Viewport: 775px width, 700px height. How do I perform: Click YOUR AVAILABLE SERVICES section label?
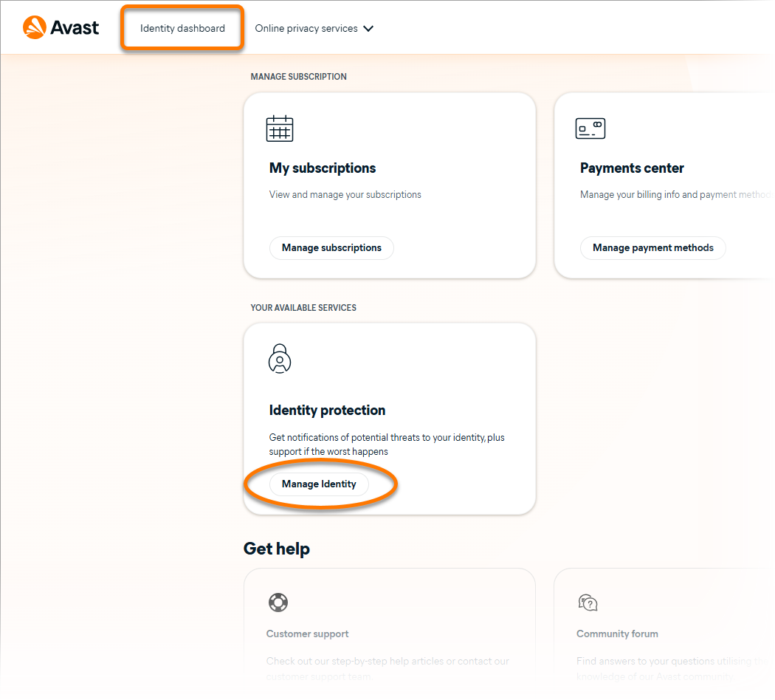coord(303,307)
